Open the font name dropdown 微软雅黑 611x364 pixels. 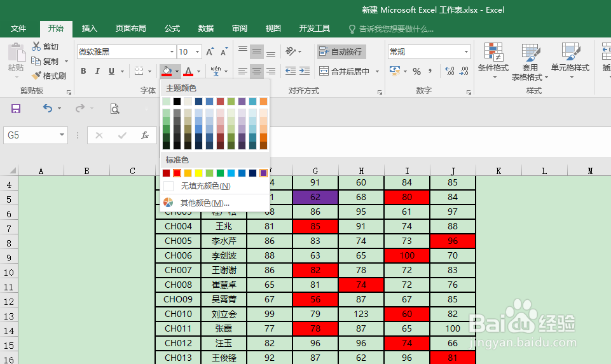click(172, 52)
